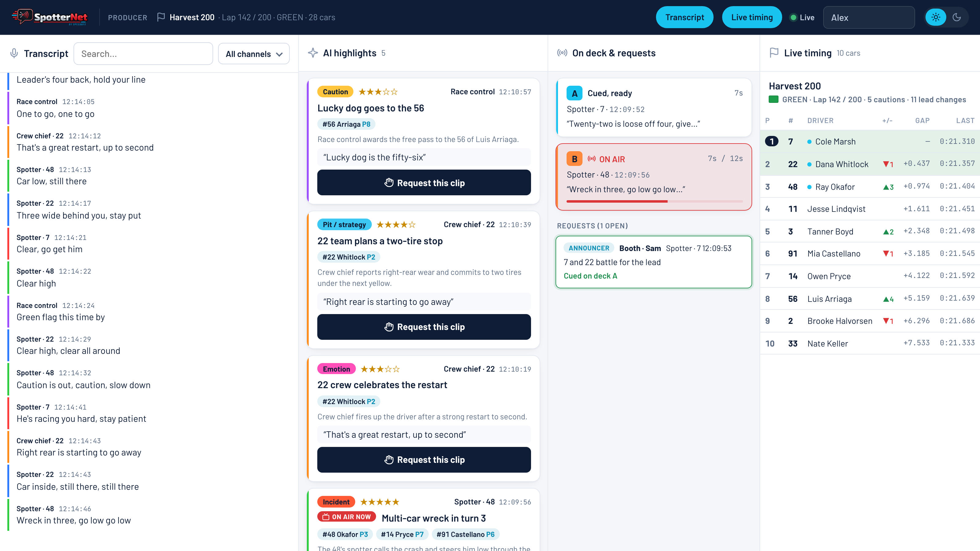
Task: Click the Incident tag badge
Action: pos(336,502)
